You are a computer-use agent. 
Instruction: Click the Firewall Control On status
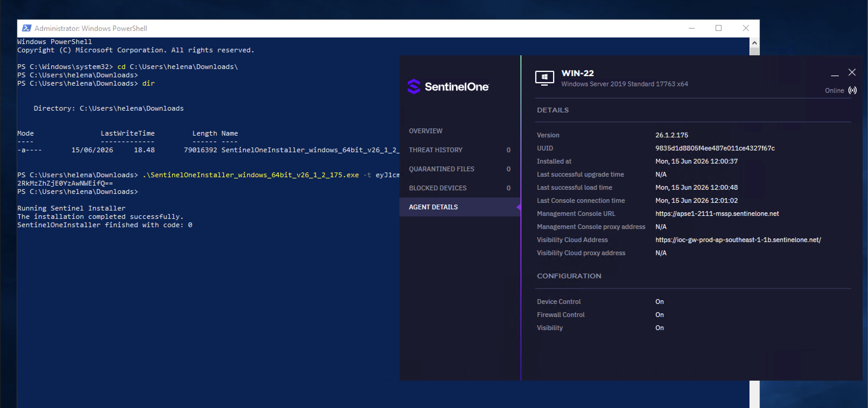(x=659, y=315)
